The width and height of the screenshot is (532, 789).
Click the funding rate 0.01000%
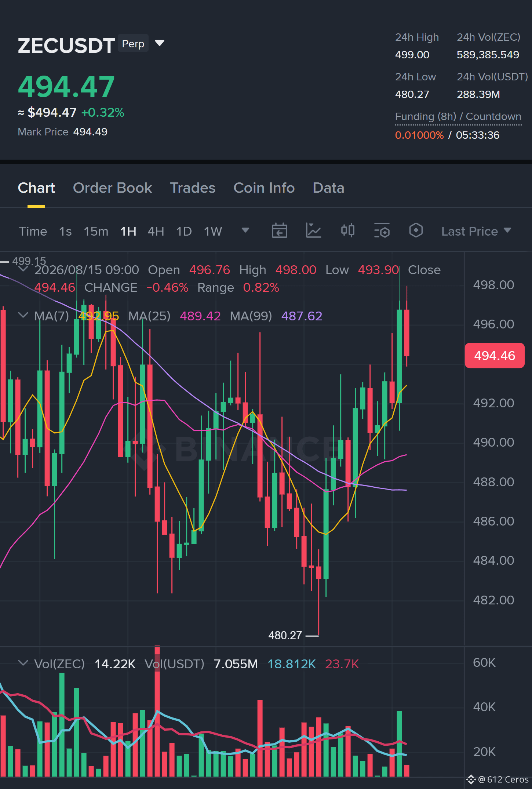point(419,135)
